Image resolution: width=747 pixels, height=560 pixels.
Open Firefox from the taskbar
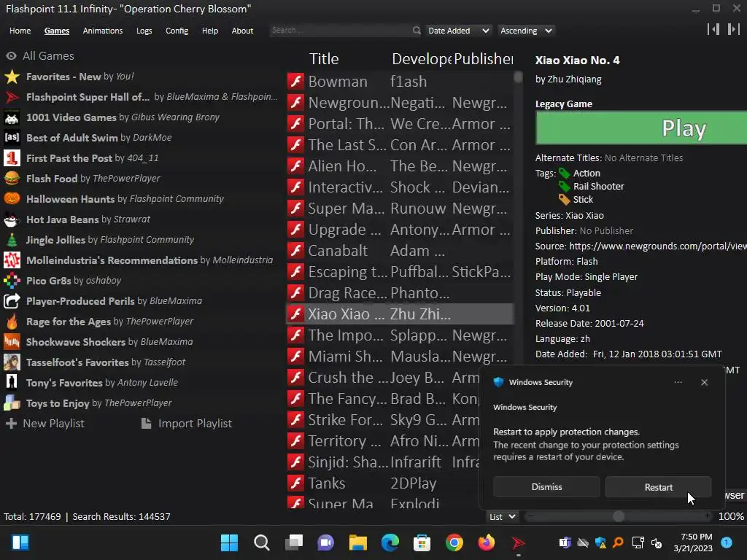click(x=486, y=542)
